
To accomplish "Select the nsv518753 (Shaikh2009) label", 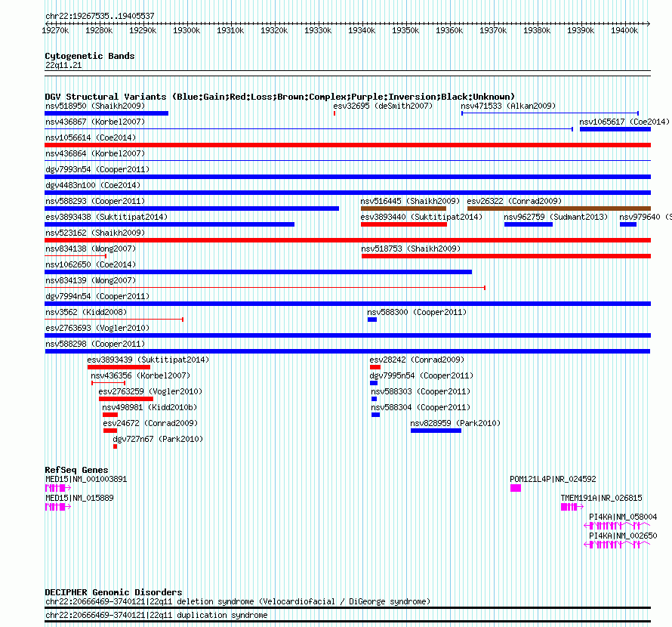I will pyautogui.click(x=411, y=249).
